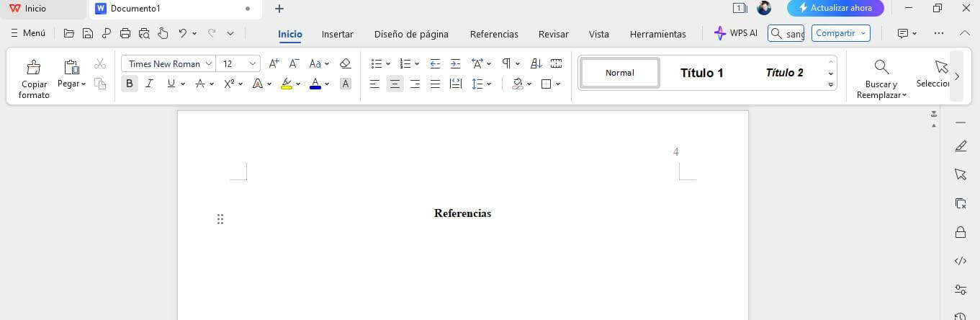Increase font size with A+ icon
Viewport: 980px width, 320px height.
[x=274, y=63]
